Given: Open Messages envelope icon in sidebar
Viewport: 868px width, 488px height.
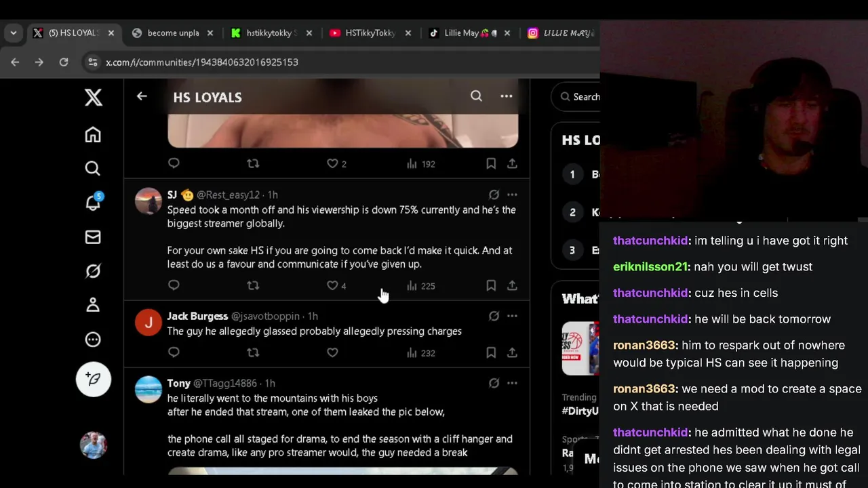Looking at the screenshot, I should (x=93, y=237).
